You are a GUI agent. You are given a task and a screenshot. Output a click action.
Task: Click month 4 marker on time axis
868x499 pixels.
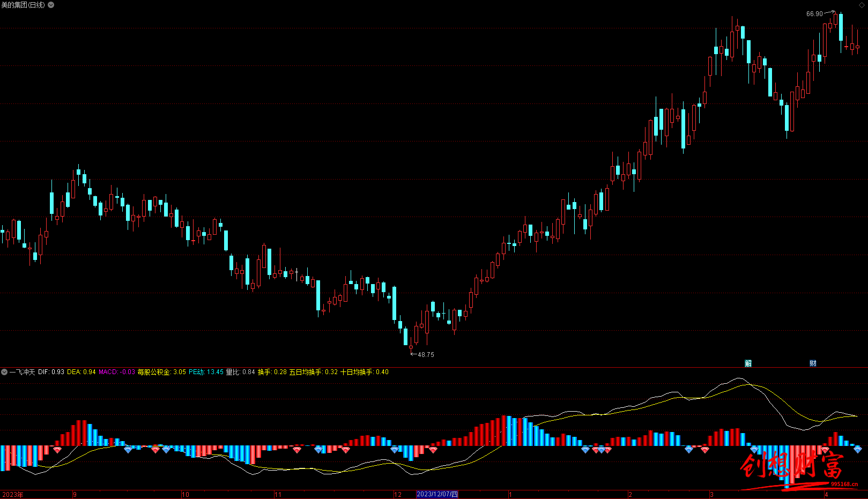[827, 495]
